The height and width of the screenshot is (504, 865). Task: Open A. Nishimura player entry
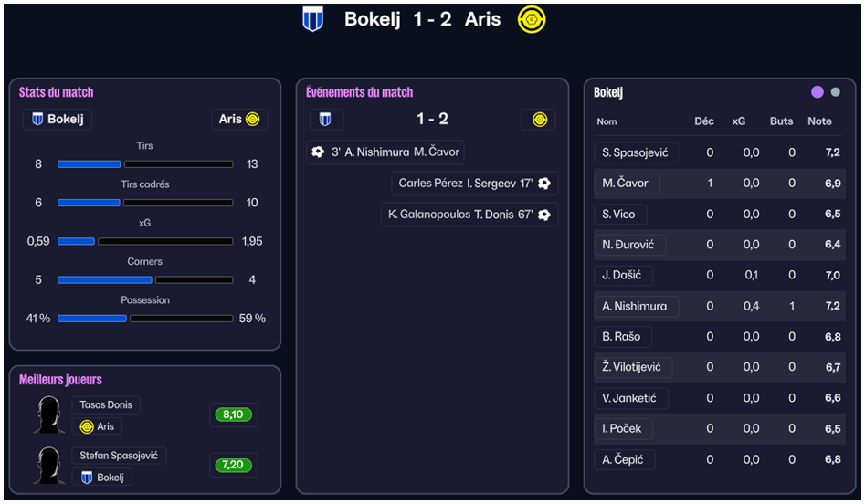point(636,306)
